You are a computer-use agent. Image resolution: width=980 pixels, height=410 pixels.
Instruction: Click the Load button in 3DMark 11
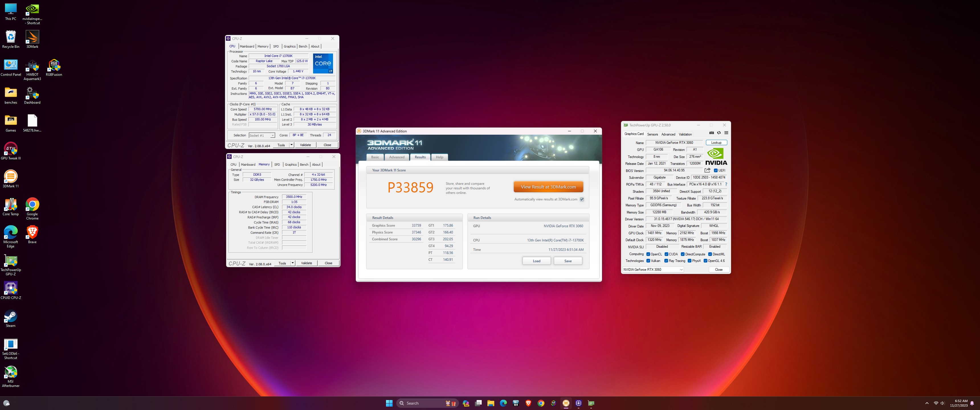536,261
